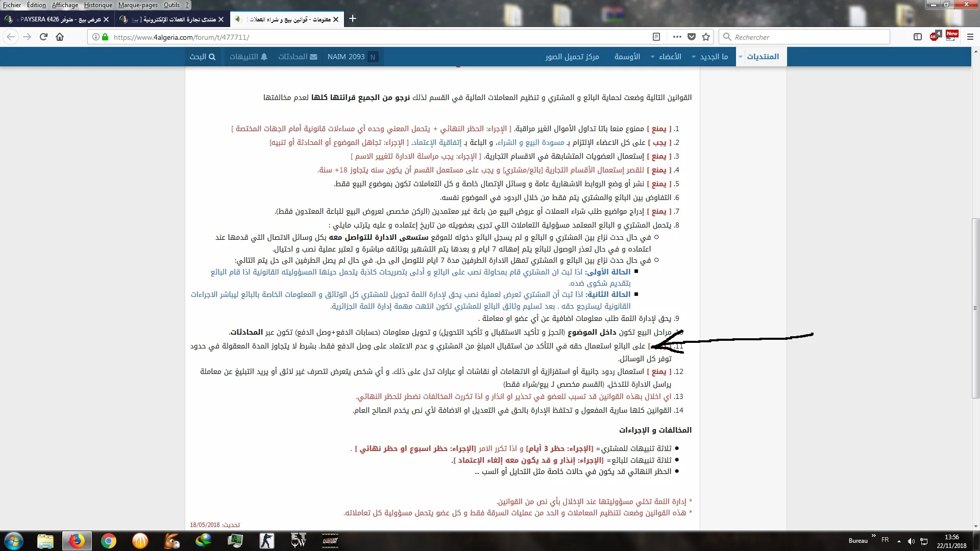The height and width of the screenshot is (551, 980).
Task: Bookmark this page with the star
Action: [x=706, y=37]
